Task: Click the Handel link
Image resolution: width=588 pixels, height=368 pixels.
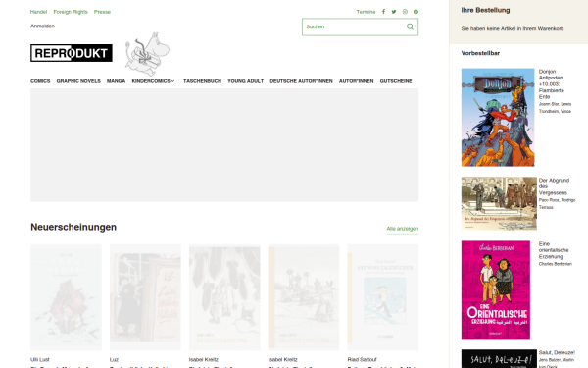Action: (38, 12)
